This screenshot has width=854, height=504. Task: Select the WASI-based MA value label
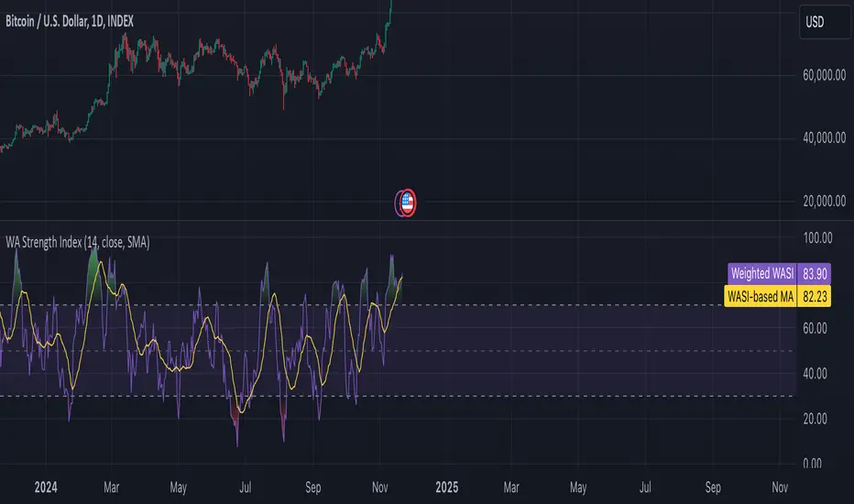(x=761, y=296)
